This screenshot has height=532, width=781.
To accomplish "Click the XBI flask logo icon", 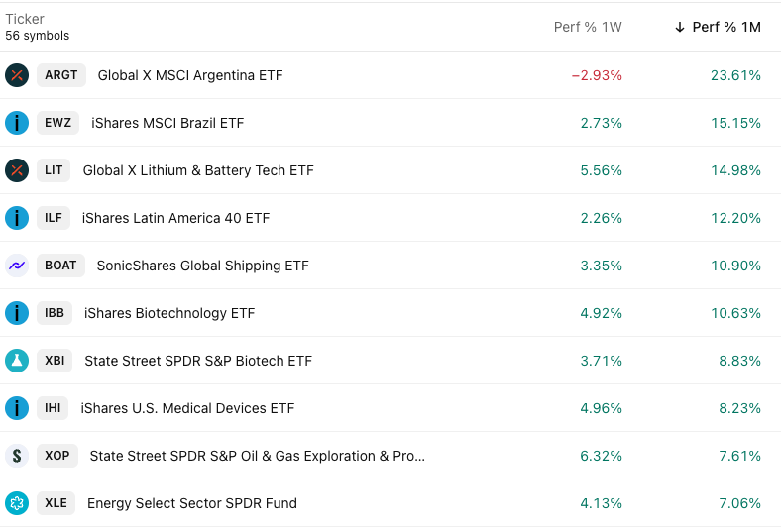I will 17,361.
